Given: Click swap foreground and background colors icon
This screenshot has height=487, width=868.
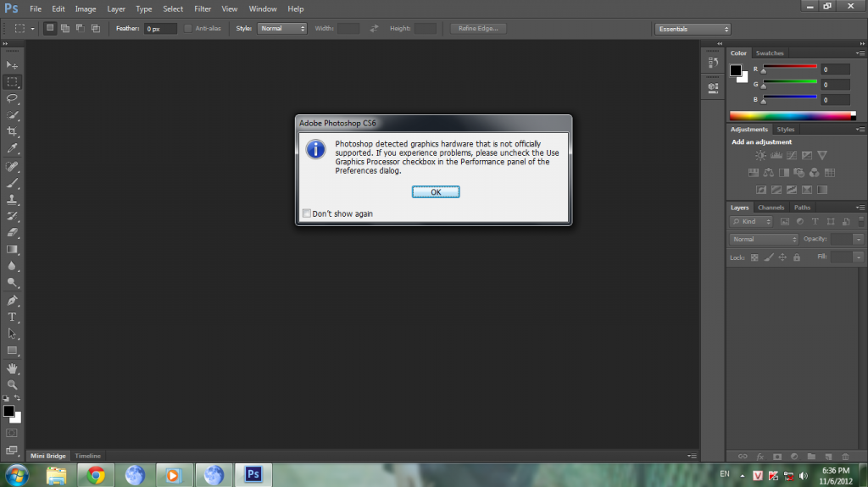Looking at the screenshot, I should tap(17, 398).
